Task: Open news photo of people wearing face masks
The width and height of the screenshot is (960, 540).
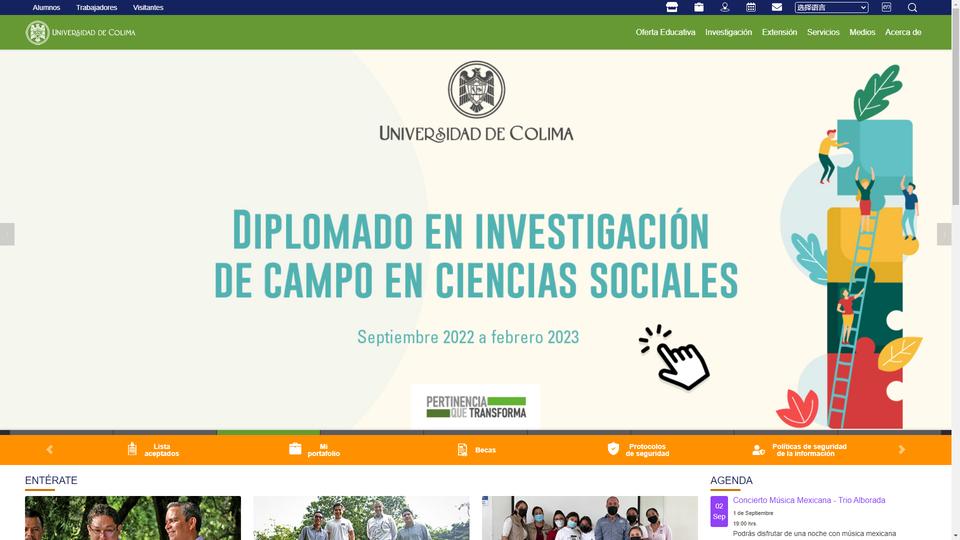Action: [x=590, y=518]
